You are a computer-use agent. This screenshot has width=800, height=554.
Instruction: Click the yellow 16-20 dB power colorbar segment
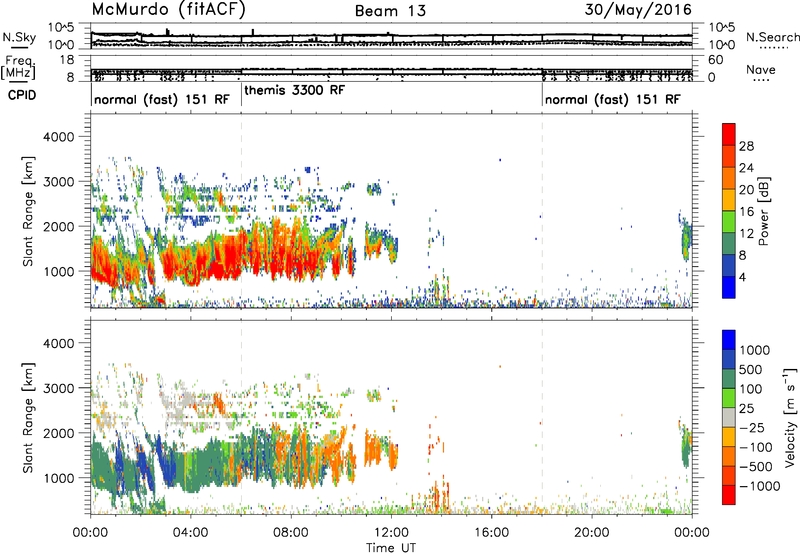click(729, 200)
